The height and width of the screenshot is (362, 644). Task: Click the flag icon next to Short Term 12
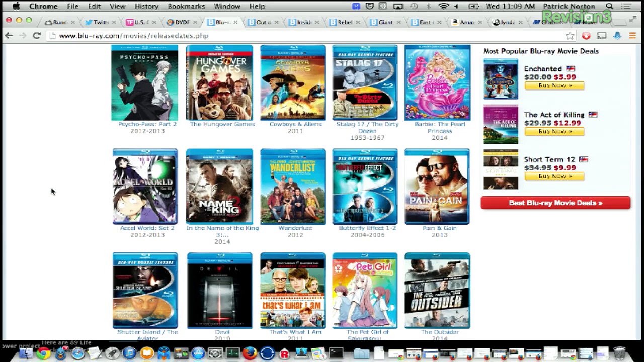point(583,159)
